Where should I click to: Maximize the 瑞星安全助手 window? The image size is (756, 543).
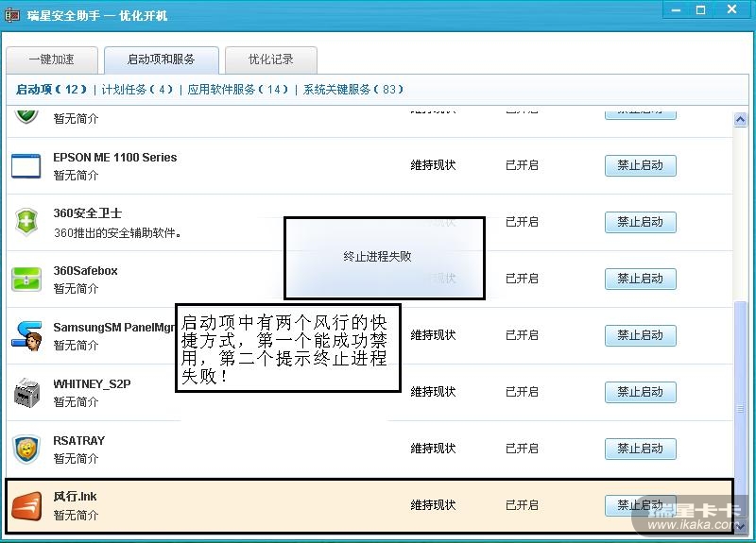click(700, 9)
